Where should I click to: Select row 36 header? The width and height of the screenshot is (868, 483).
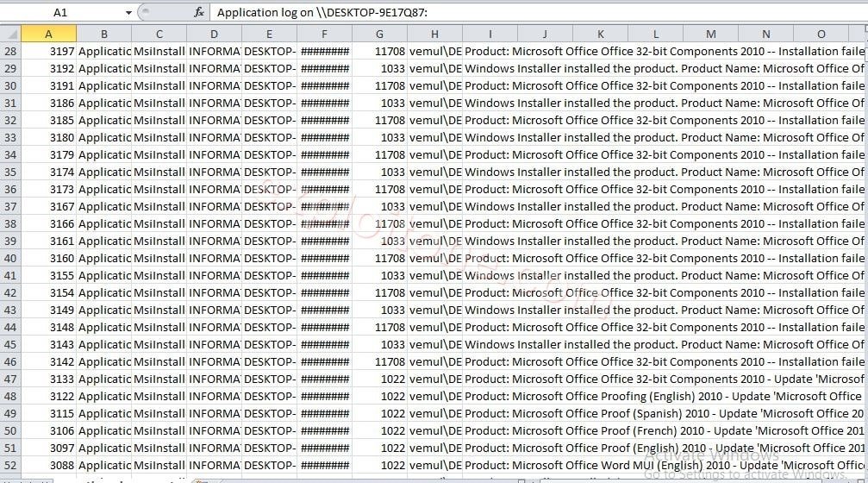click(10, 190)
